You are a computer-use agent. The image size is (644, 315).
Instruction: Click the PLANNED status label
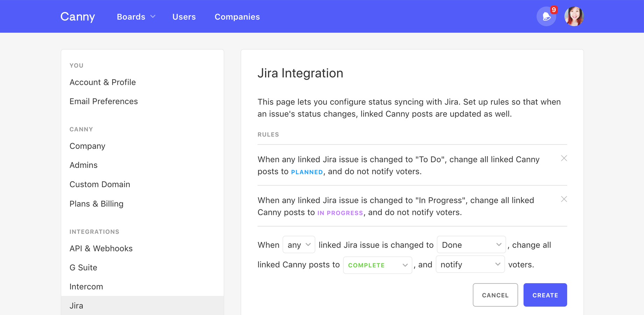[x=307, y=172]
